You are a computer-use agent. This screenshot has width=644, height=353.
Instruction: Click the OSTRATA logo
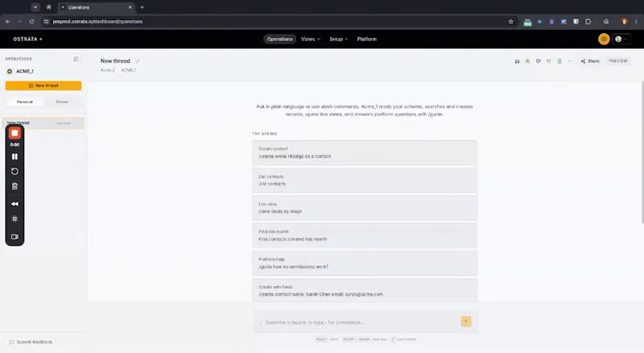(27, 39)
